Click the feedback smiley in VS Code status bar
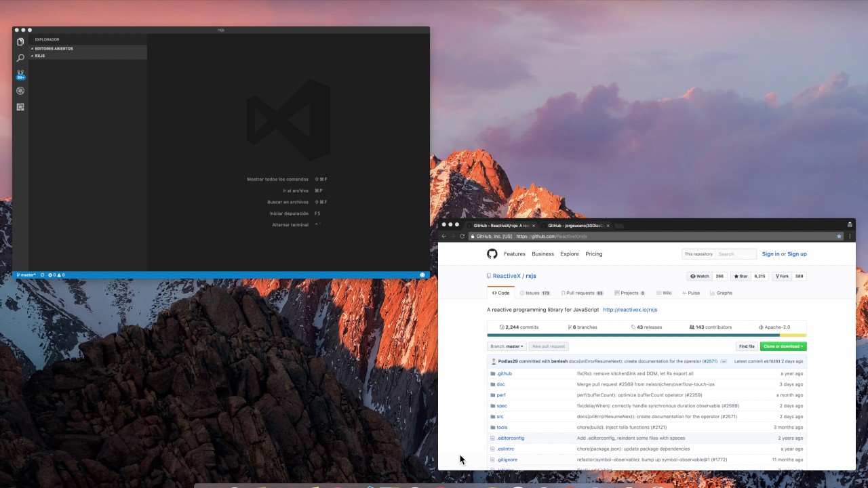 pos(422,275)
